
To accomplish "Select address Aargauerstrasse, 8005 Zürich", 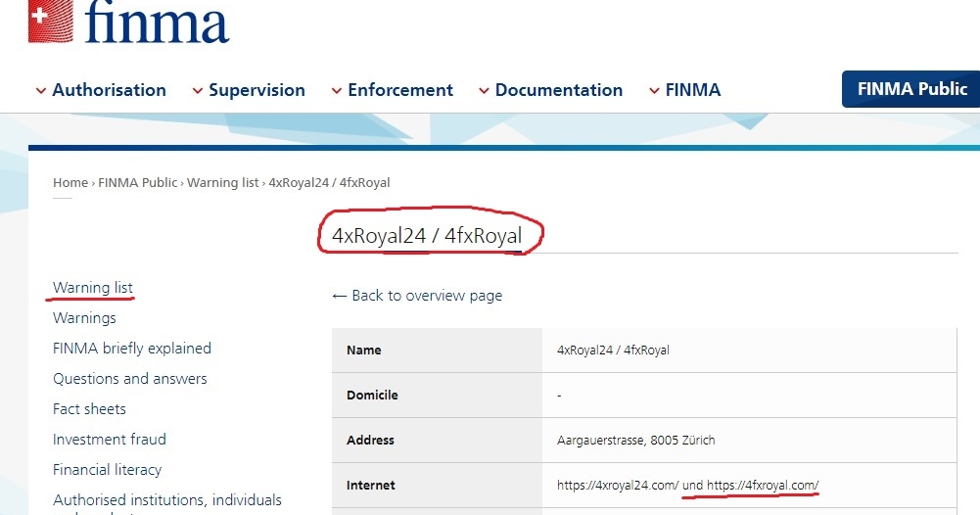I will (x=635, y=440).
